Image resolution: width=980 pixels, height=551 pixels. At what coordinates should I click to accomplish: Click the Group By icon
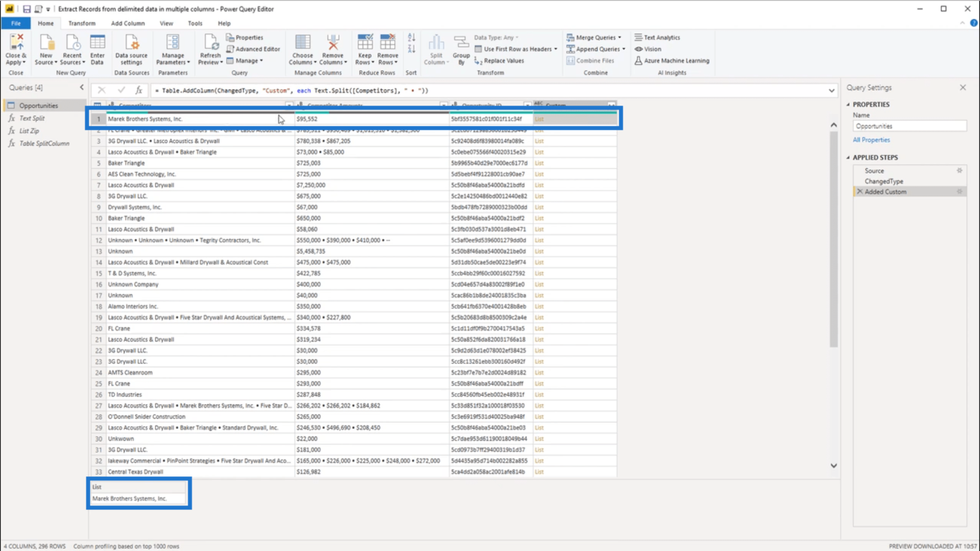[461, 43]
